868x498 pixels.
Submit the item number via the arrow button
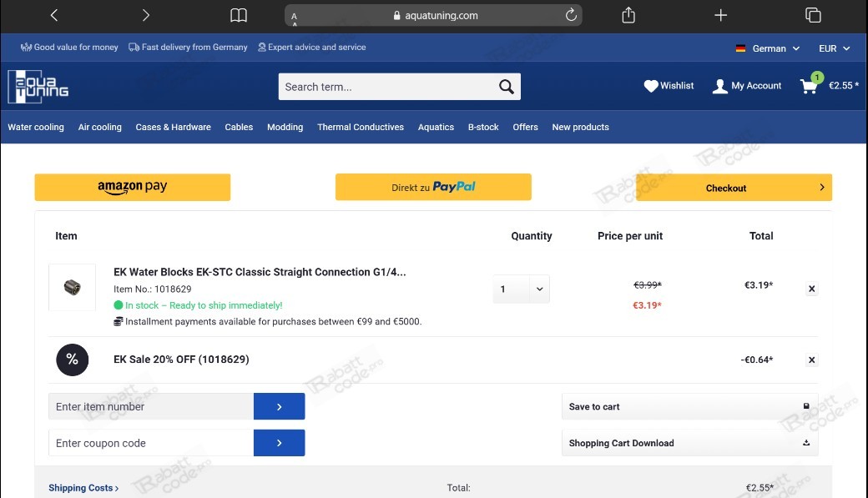pyautogui.click(x=279, y=406)
